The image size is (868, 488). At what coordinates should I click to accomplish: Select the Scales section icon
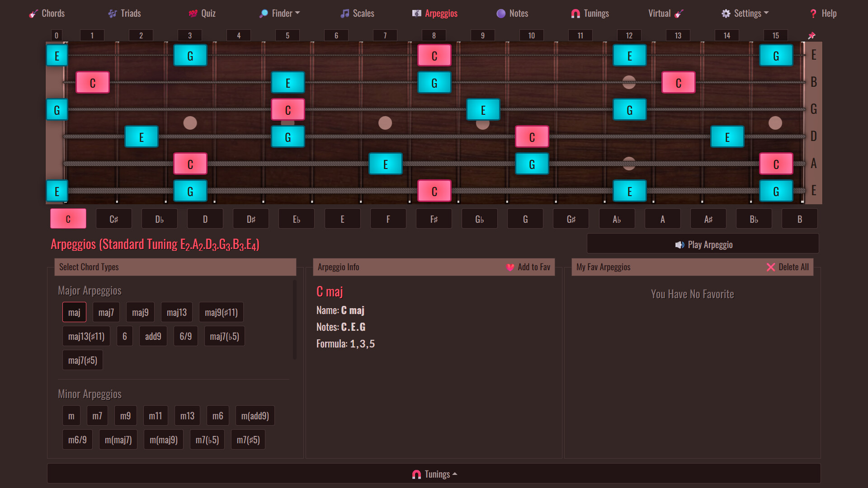click(x=345, y=13)
